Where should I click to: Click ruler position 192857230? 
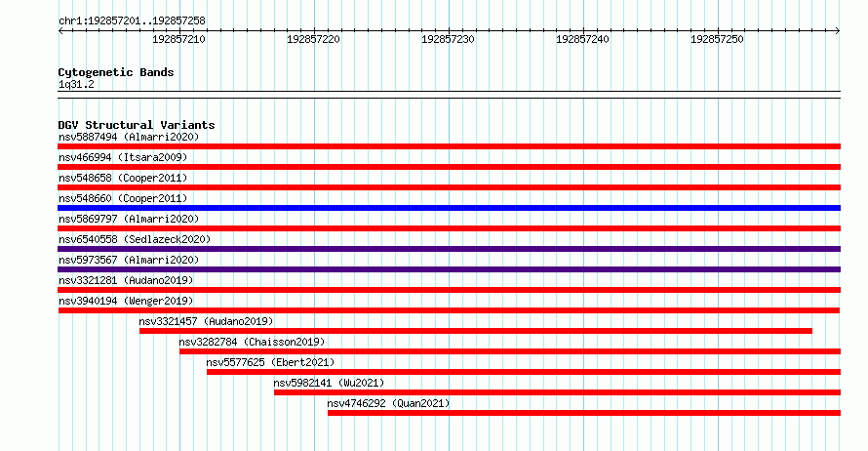tap(448, 39)
